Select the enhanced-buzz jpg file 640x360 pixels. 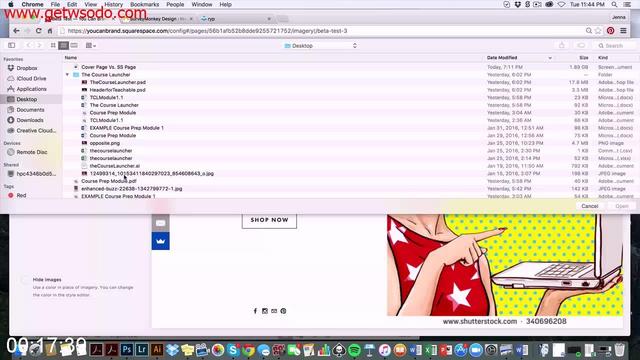(131, 189)
